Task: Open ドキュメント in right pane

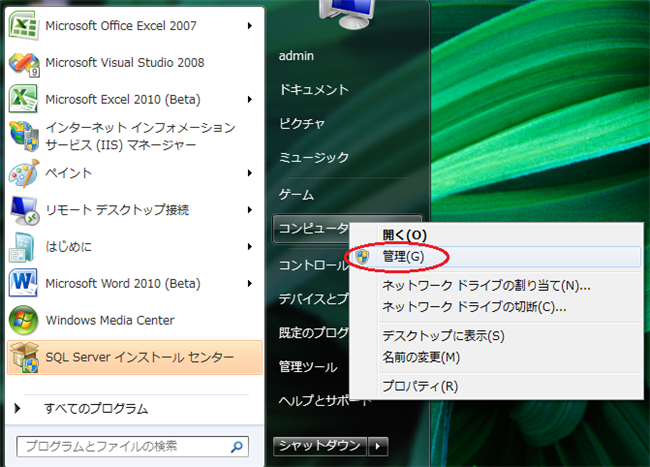Action: (314, 90)
